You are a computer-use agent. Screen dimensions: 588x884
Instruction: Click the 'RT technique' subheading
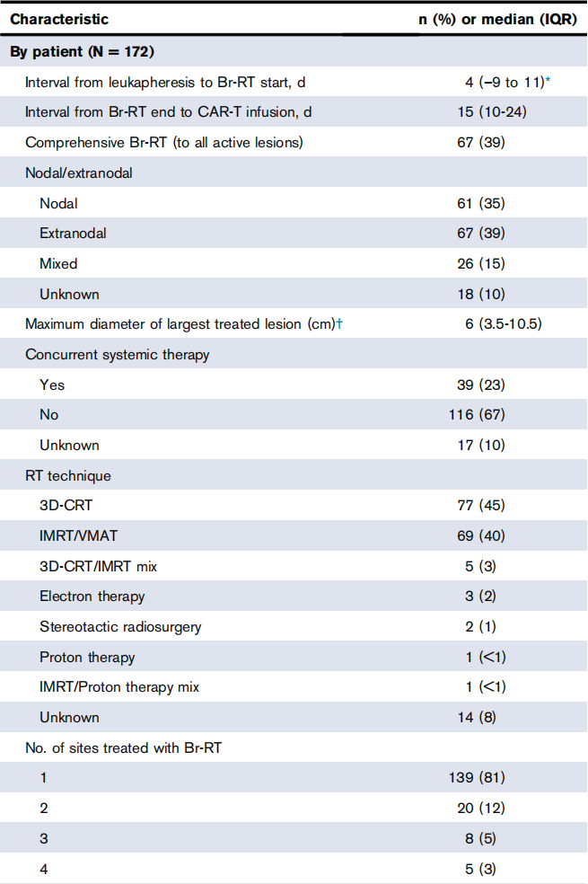68,475
